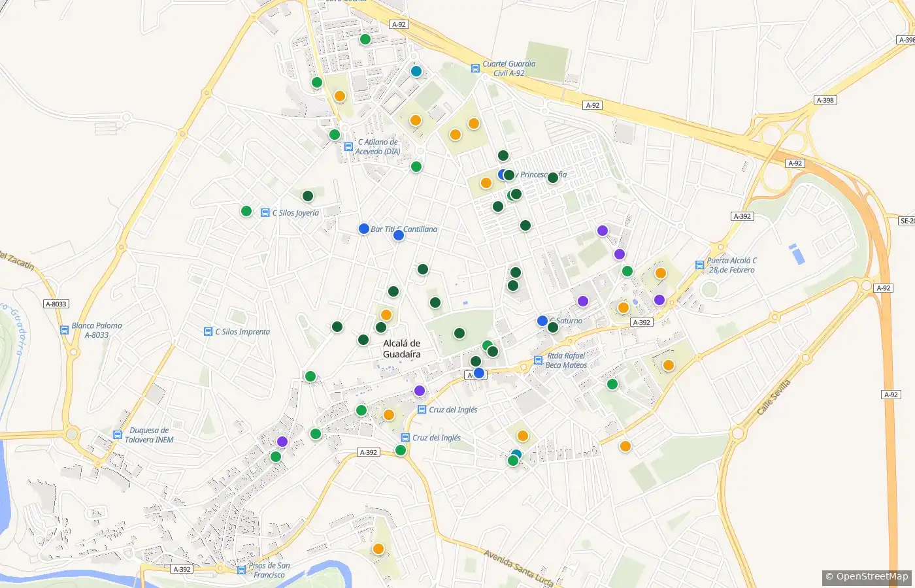Click the Avenida Santa Lucía street label
915x588 pixels.
[x=519, y=568]
